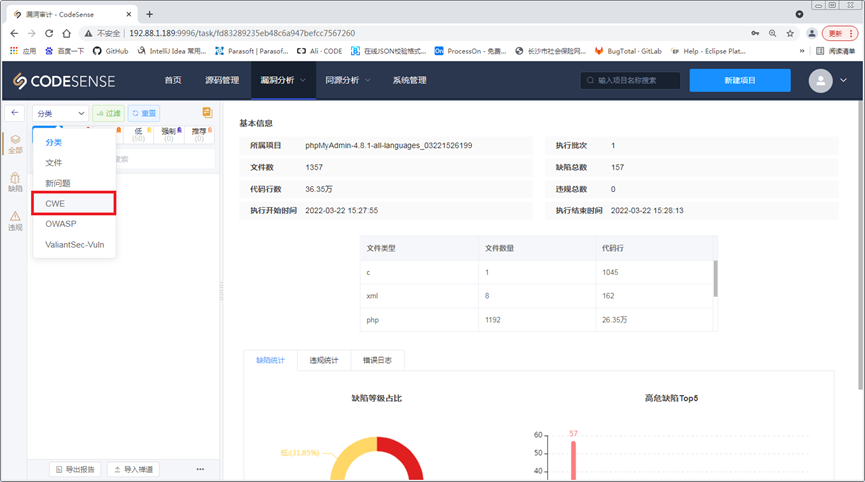Close the CodeSense browser tab
The width and height of the screenshot is (865, 482).
pos(129,14)
